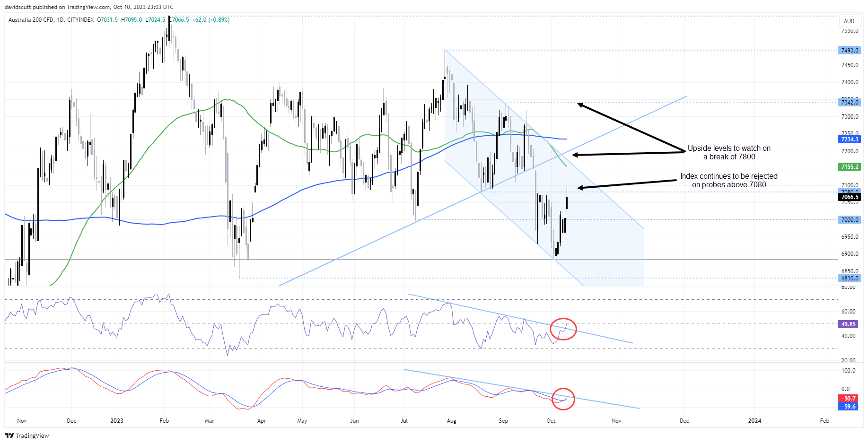Click the green 7155.2 moving average label
This screenshot has height=444, width=868.
[850, 166]
